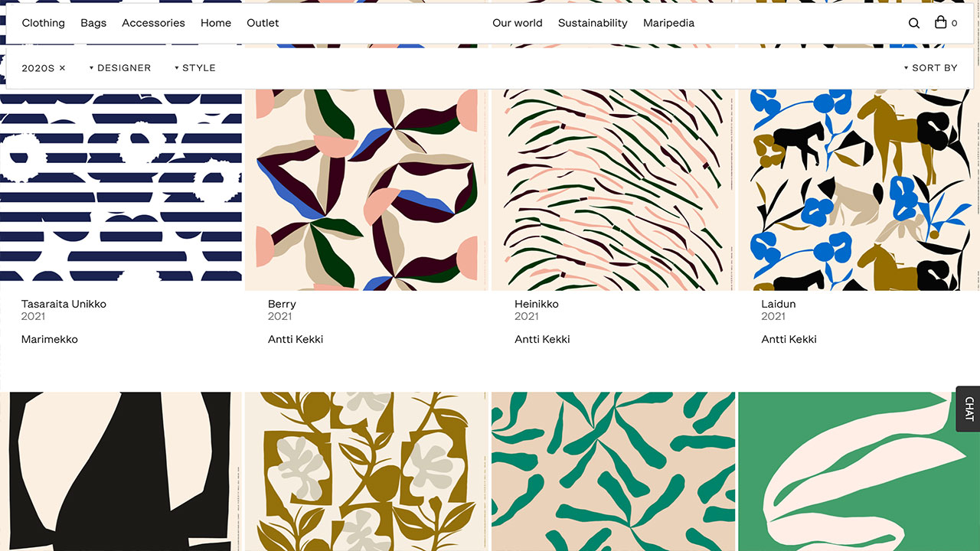Open the Berry pattern title
Viewport: 980px width, 551px height.
click(x=282, y=304)
